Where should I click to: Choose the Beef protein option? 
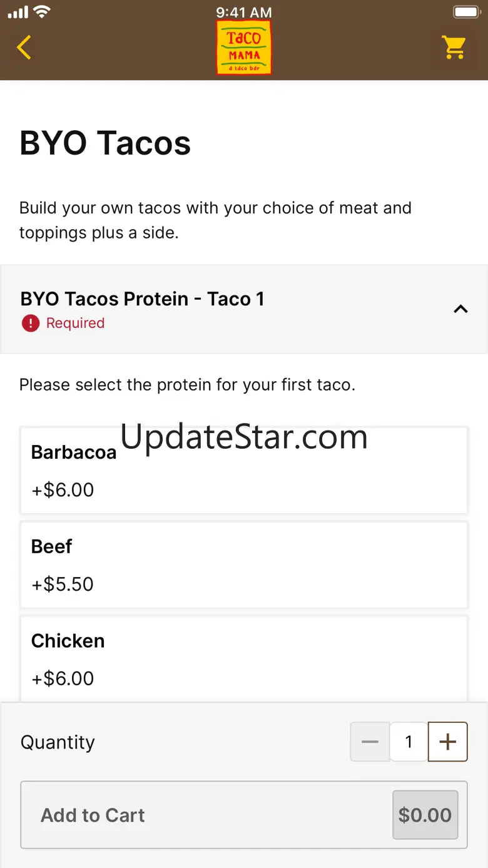click(244, 564)
